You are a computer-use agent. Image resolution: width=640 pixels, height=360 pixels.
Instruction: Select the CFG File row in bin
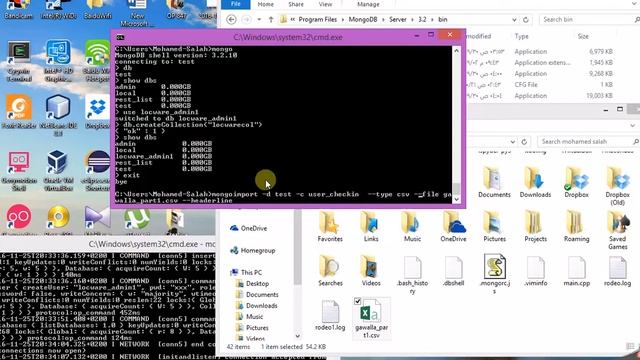coord(540,84)
